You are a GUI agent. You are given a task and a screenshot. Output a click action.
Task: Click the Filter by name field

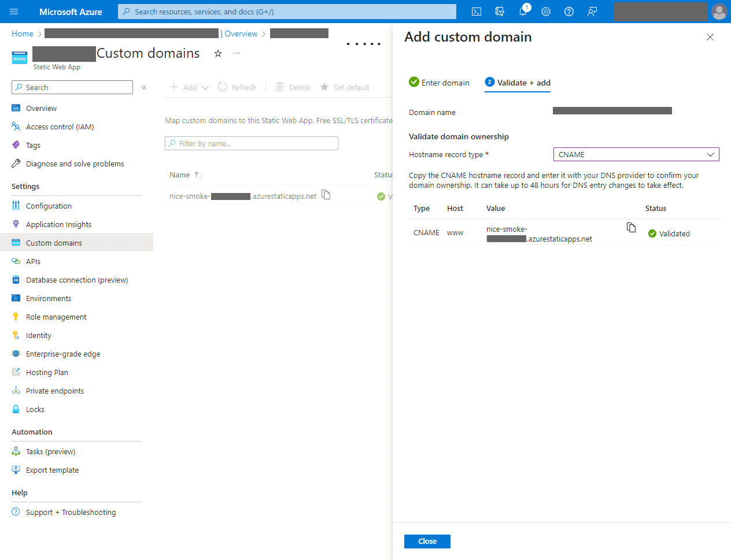pyautogui.click(x=252, y=143)
